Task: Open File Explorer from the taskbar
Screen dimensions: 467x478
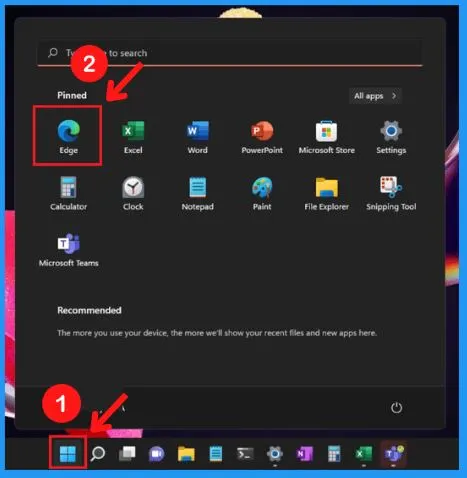Action: tap(186, 454)
